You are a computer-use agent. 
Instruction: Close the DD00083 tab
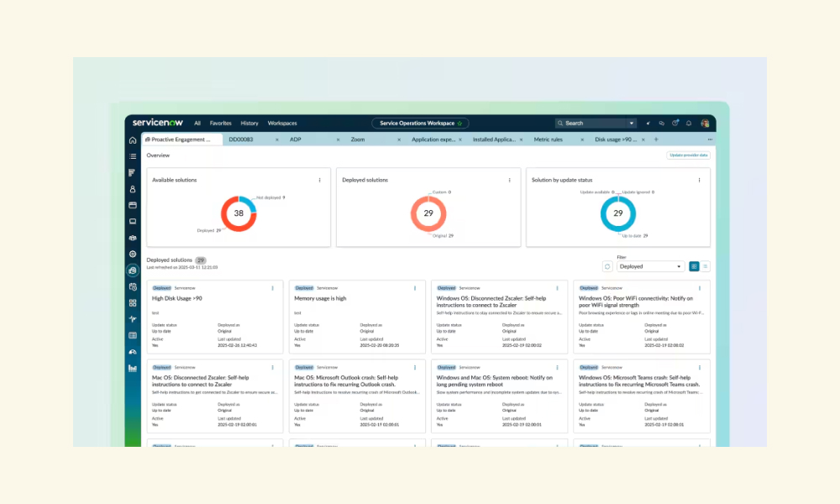pos(277,139)
